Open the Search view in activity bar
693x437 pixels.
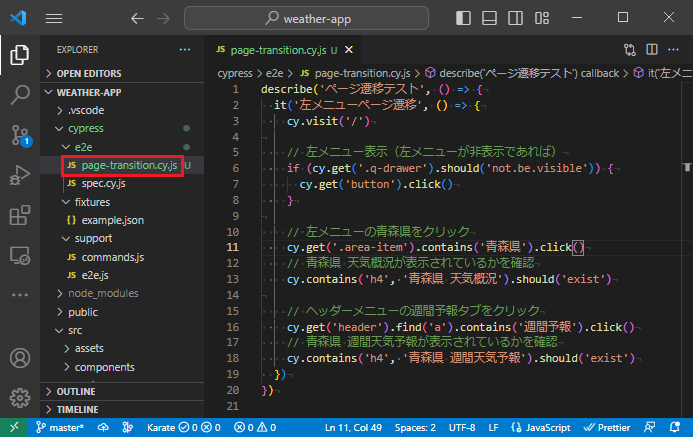coord(20,95)
